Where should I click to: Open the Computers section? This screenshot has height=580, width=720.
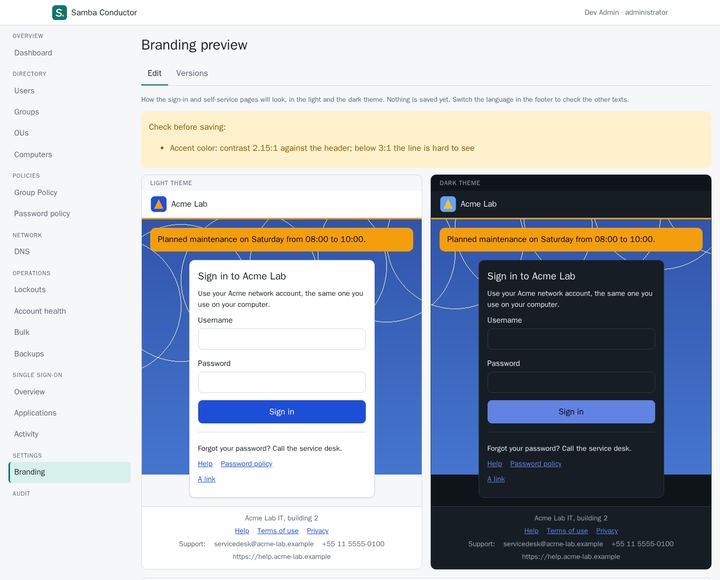coord(33,155)
